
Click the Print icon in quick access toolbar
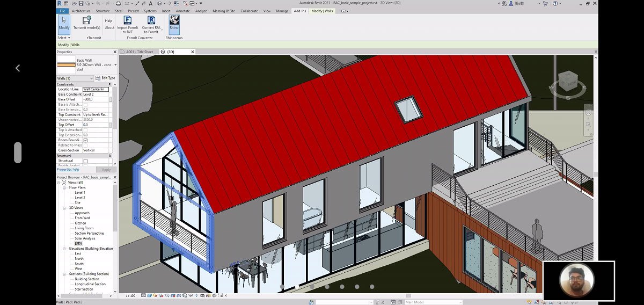click(118, 4)
